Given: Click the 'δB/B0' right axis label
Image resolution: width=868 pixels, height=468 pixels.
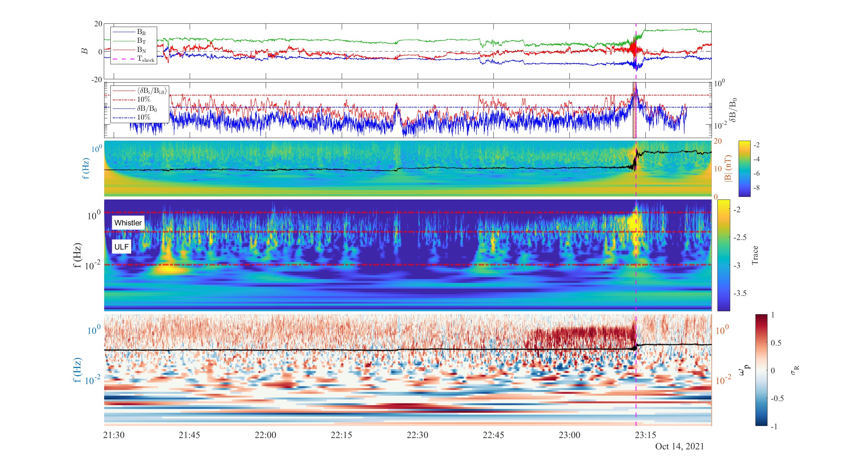Looking at the screenshot, I should (733, 110).
